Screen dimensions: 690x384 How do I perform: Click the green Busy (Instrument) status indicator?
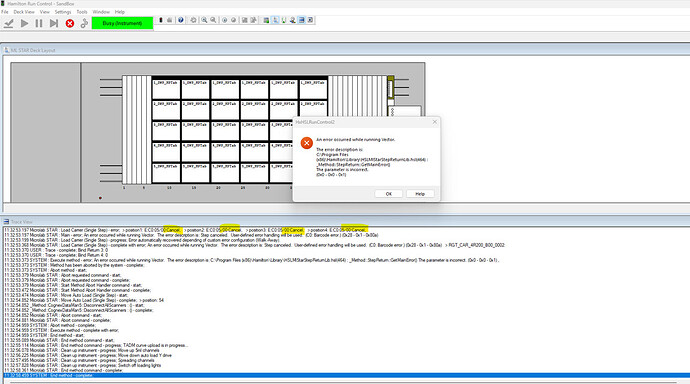pyautogui.click(x=122, y=23)
